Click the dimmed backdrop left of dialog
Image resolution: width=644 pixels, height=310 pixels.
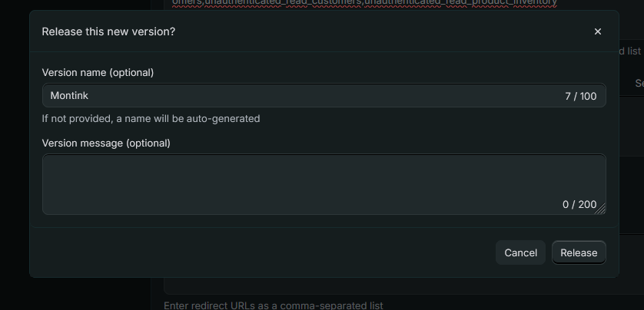(x=14, y=153)
